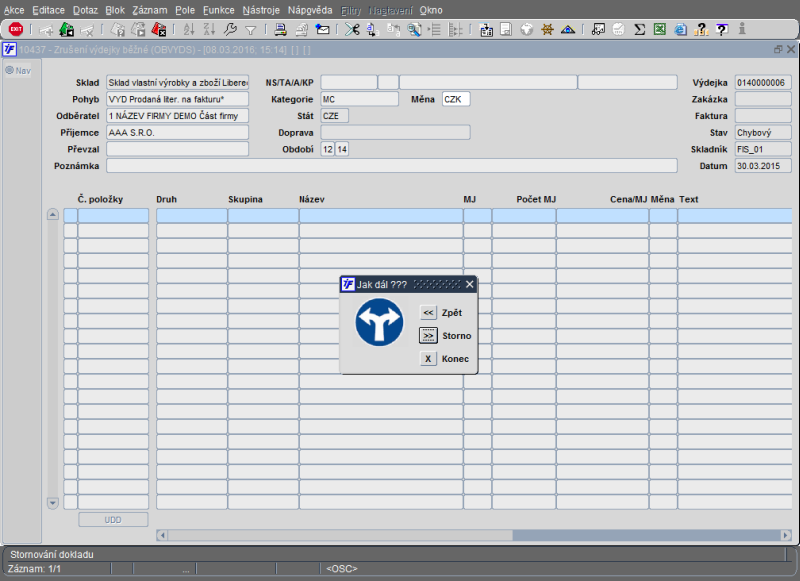Click the wrench tool icon in toolbar
Screen dimensions: 800x581
click(231, 30)
